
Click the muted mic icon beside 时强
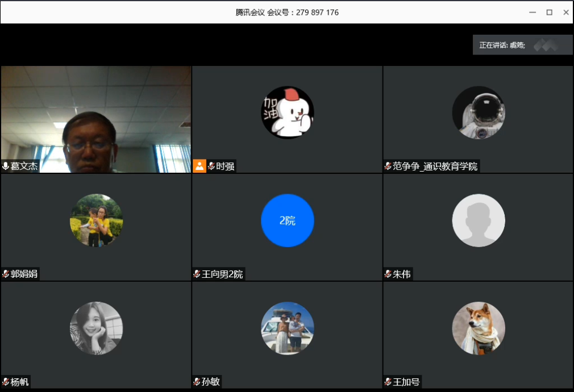tap(211, 166)
